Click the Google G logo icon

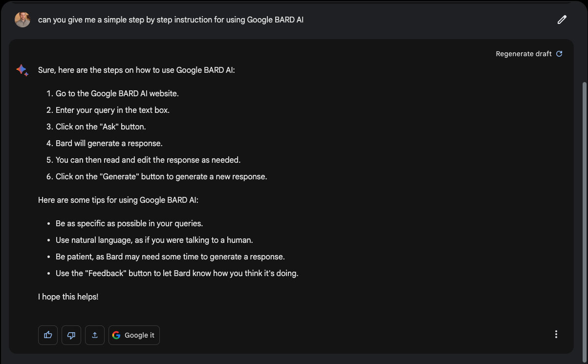pos(116,335)
